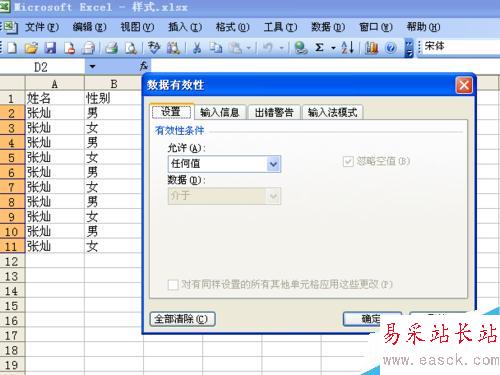Open Help with the blue question mark icon
Image resolution: width=500 pixels, height=375 pixels.
(390, 48)
